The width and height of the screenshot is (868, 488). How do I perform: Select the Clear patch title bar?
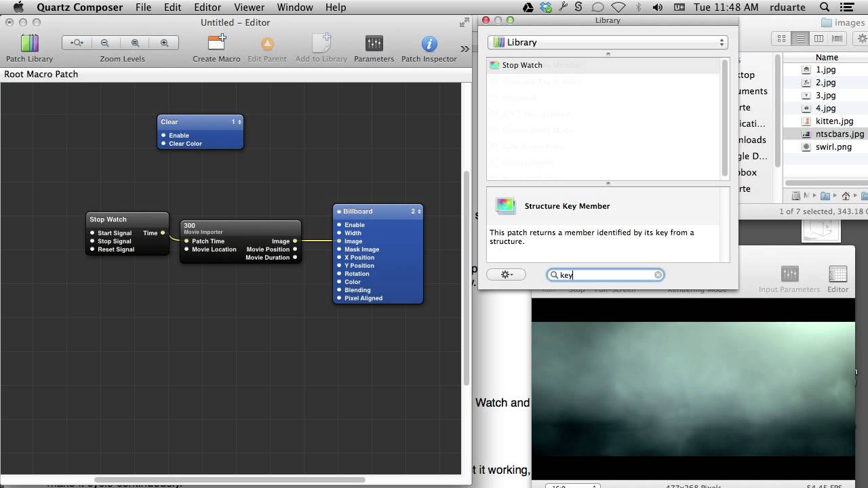click(x=200, y=122)
